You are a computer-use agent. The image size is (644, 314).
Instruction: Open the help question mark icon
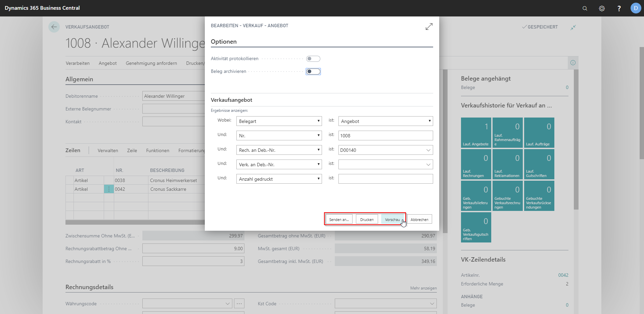(x=619, y=8)
